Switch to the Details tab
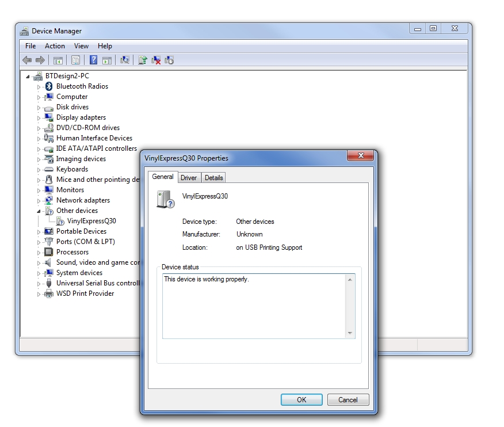Viewport: 504px width, 427px height. point(214,177)
